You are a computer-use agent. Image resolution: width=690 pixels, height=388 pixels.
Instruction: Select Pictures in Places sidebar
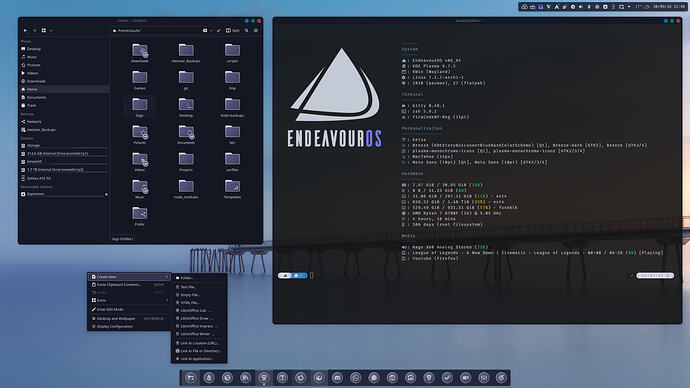(64, 65)
